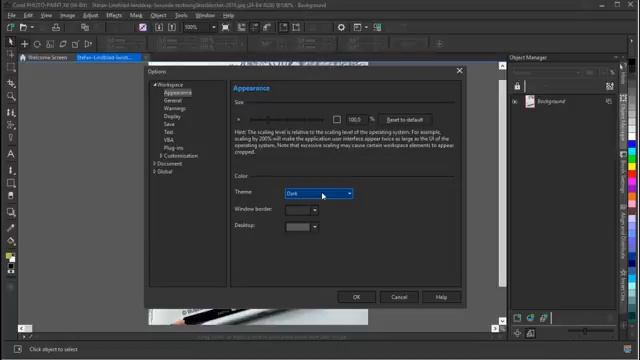Click the purple Corel launcher icon
Image resolution: width=640 pixels, height=360 pixels.
click(143, 27)
